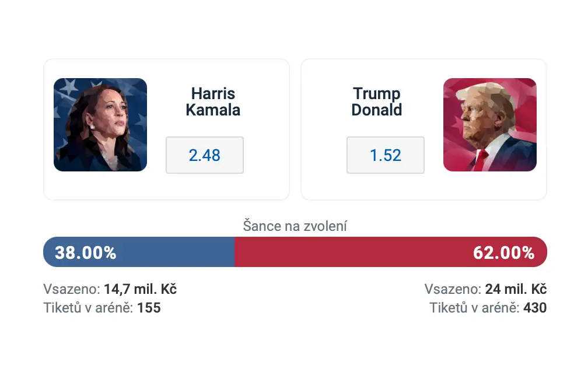Click the Šance na zvolení heading
This screenshot has width=588, height=365.
pyautogui.click(x=295, y=226)
